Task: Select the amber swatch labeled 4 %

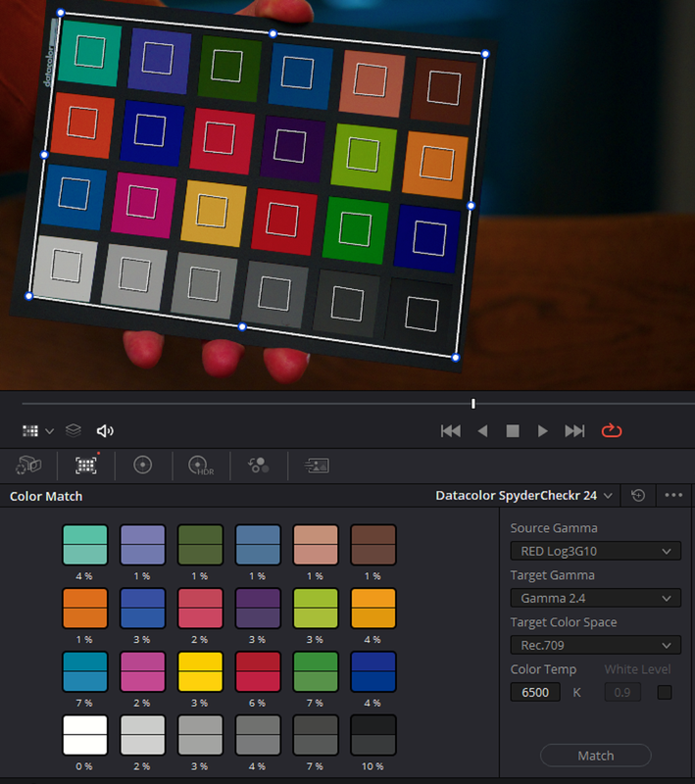Action: (373, 608)
